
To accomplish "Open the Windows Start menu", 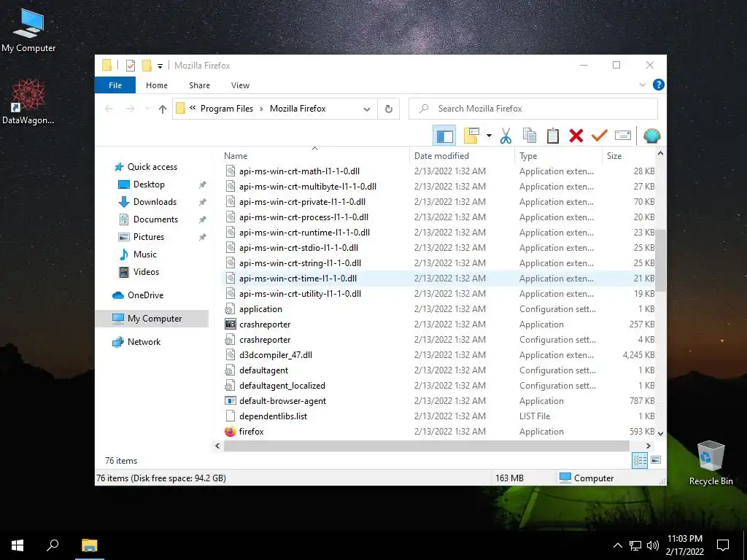I will [18, 545].
